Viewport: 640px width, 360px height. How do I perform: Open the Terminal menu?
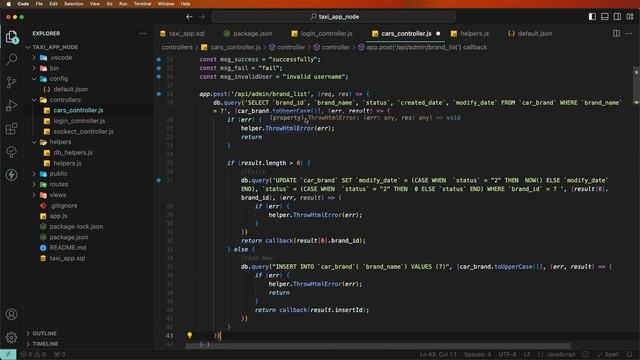click(x=142, y=4)
